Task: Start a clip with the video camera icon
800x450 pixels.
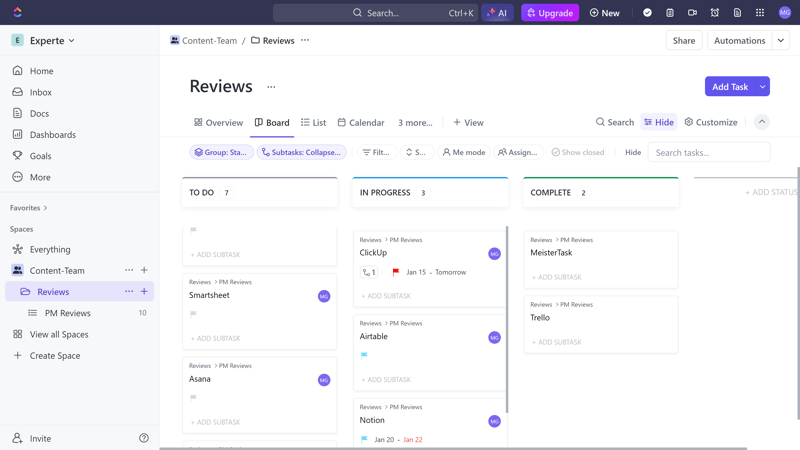Action: click(x=692, y=13)
